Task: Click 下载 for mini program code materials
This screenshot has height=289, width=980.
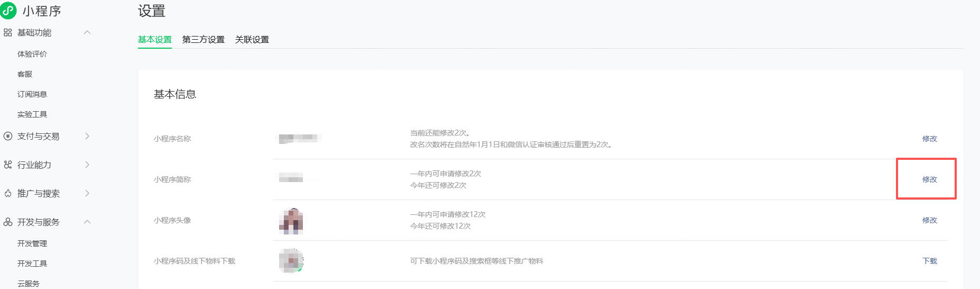Action: point(930,261)
